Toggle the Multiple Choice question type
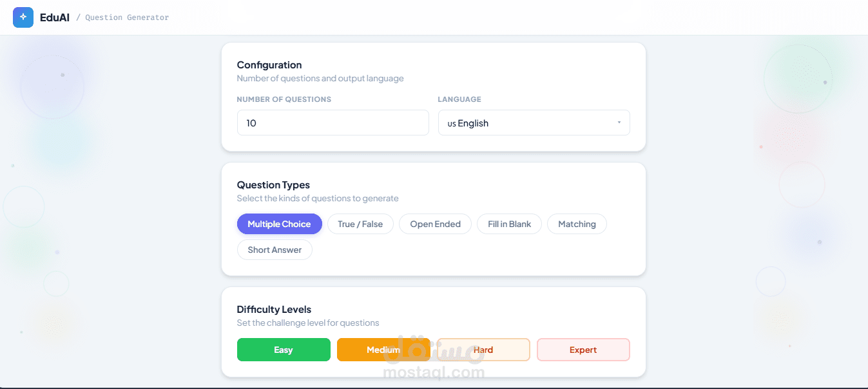 click(x=279, y=224)
